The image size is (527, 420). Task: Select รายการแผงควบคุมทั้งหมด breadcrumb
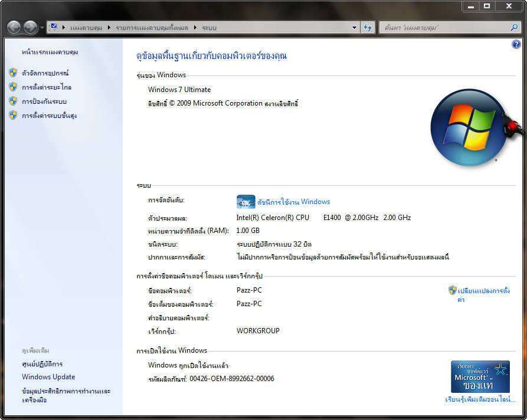[152, 28]
